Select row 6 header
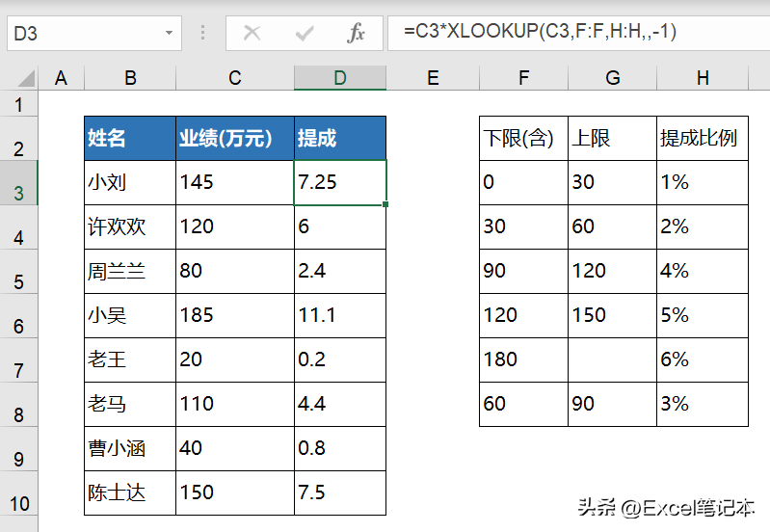The image size is (770, 532). [x=18, y=316]
